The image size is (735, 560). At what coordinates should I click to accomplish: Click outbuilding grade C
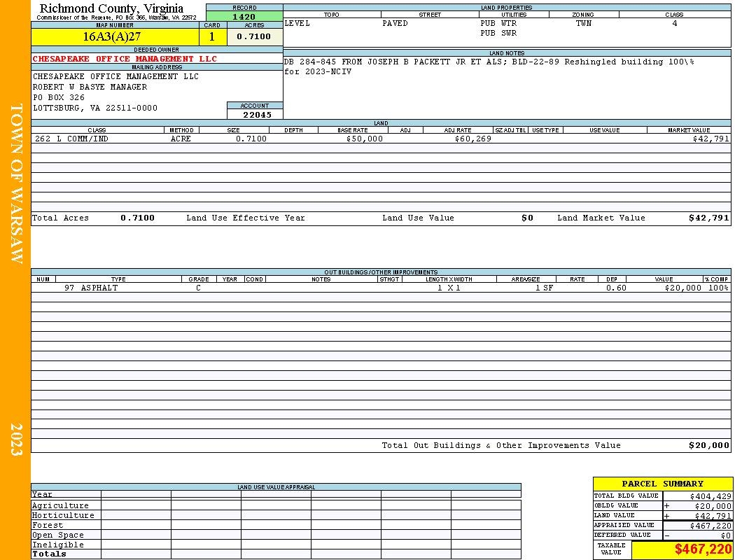[x=198, y=288]
